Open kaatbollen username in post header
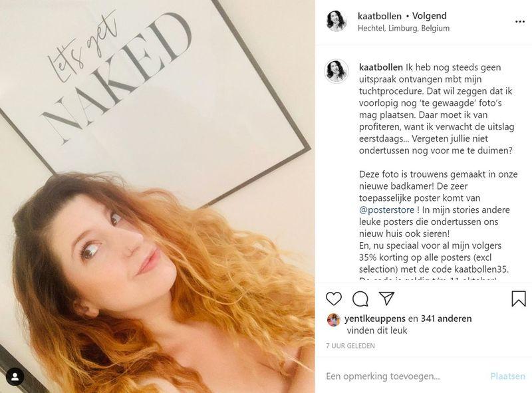The height and width of the screenshot is (393, 532). [x=379, y=16]
